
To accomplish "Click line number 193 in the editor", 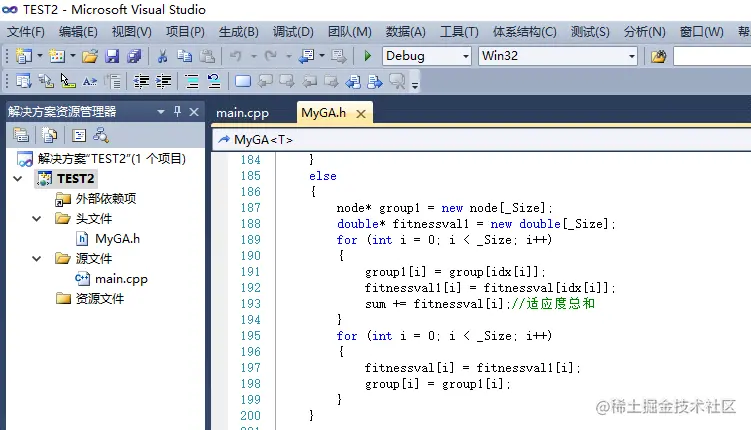I will tap(250, 304).
